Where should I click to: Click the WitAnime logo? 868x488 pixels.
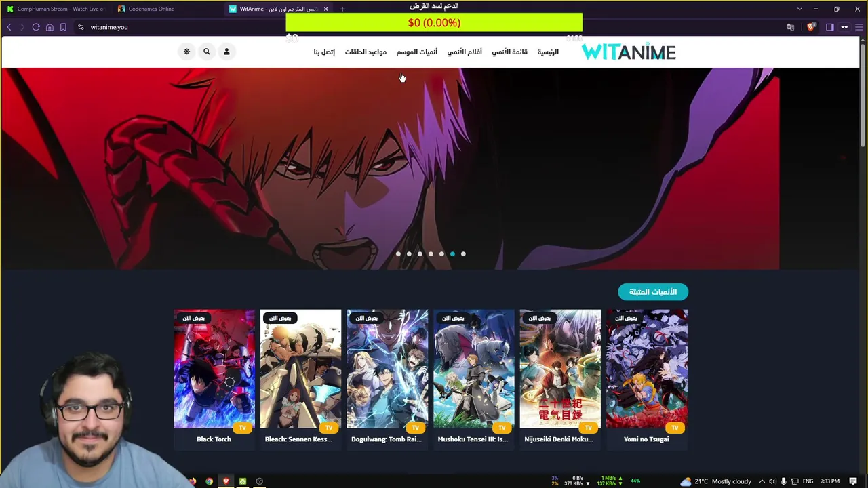coord(629,52)
